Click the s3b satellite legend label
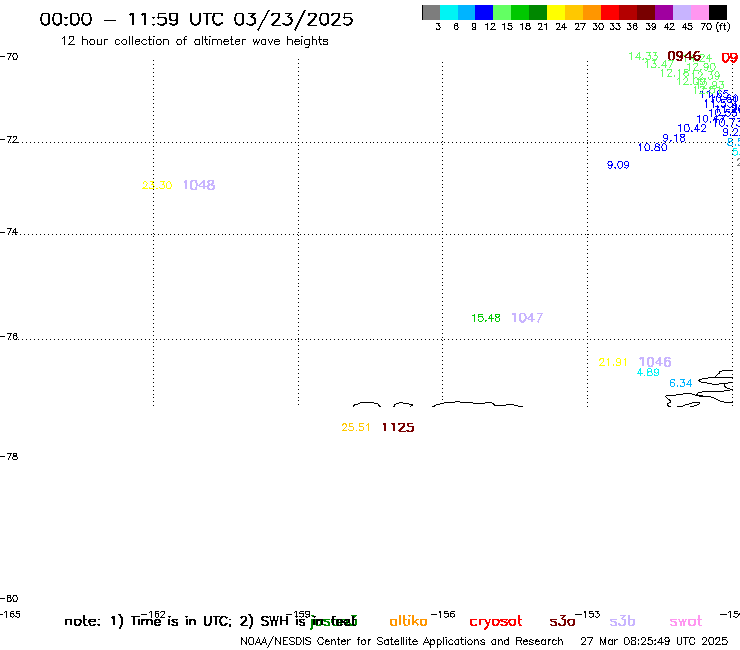The image size is (740, 650). point(622,621)
